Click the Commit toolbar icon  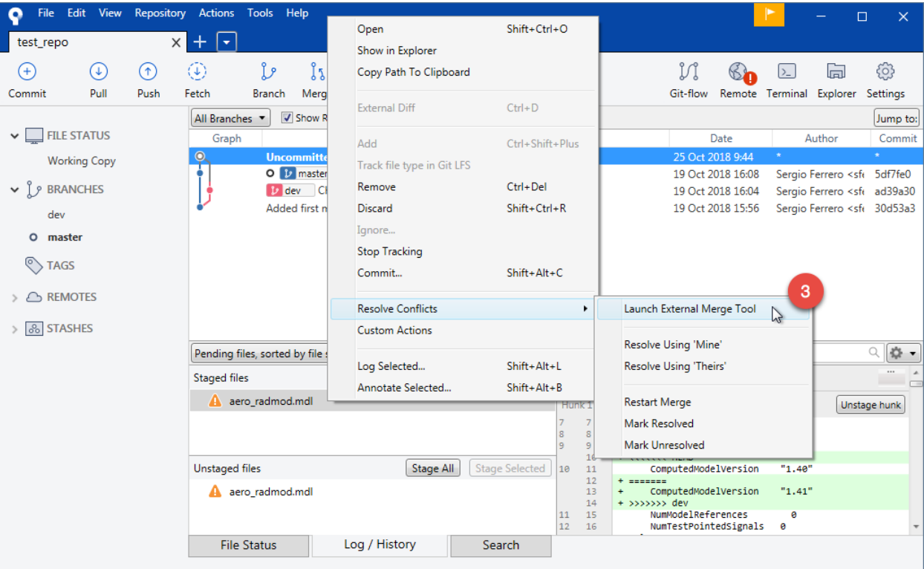pos(27,72)
